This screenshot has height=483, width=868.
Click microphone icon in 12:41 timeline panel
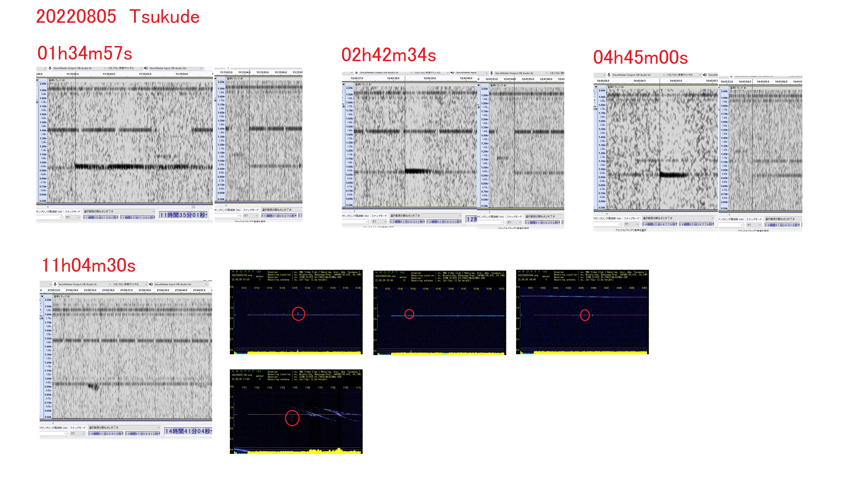[x=492, y=73]
